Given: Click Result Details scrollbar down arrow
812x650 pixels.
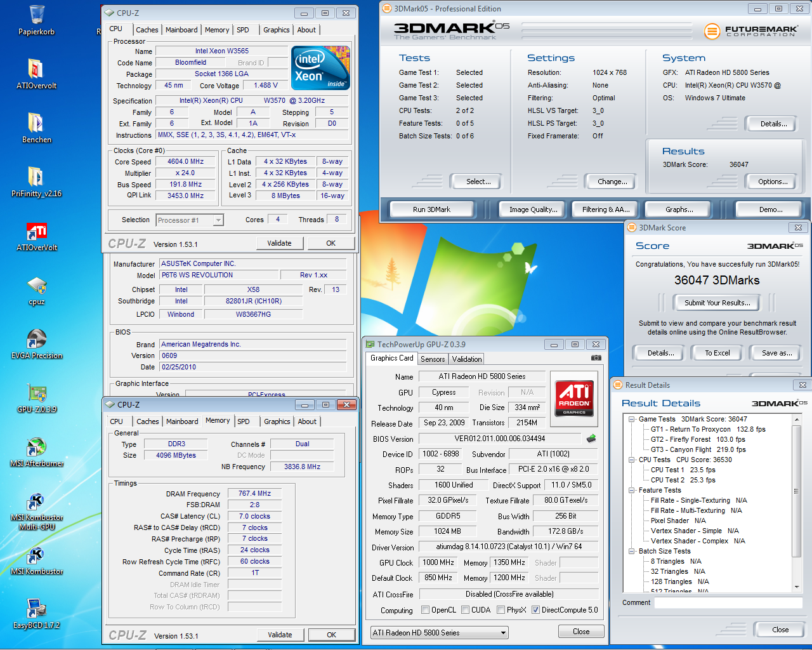Looking at the screenshot, I should (797, 587).
